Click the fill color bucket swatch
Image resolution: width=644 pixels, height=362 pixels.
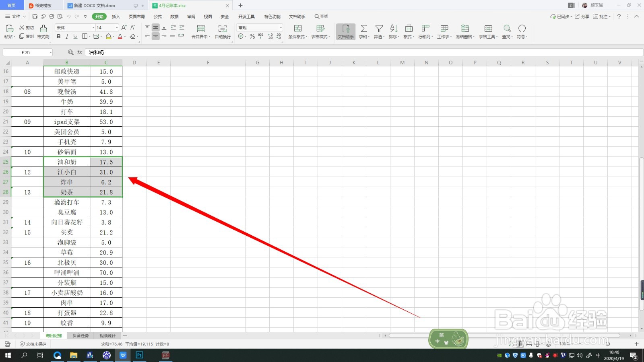[x=108, y=36]
